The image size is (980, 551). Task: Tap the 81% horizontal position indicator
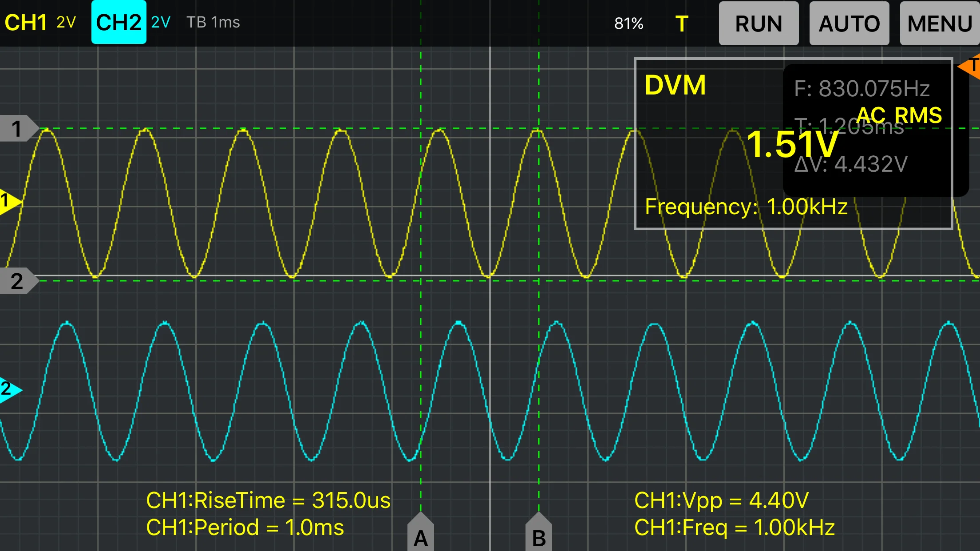coord(628,24)
